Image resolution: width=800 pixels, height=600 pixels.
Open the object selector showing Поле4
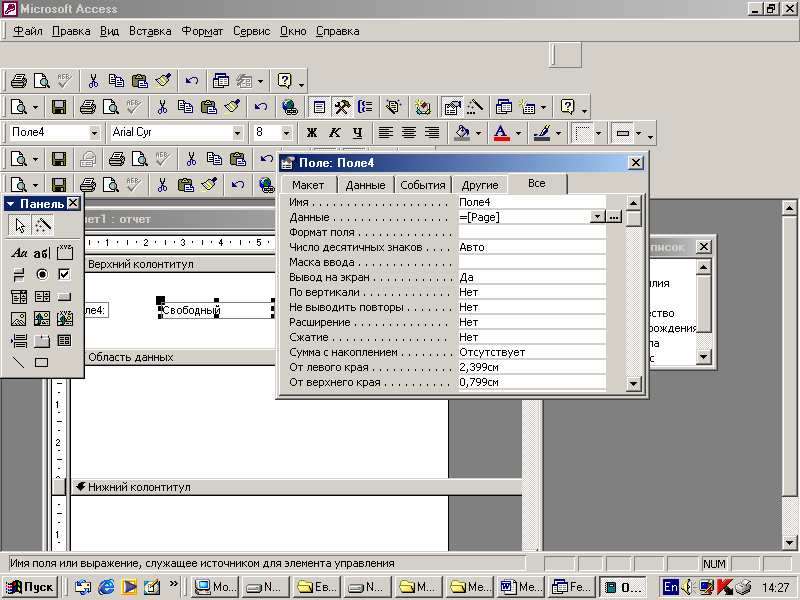[x=94, y=133]
